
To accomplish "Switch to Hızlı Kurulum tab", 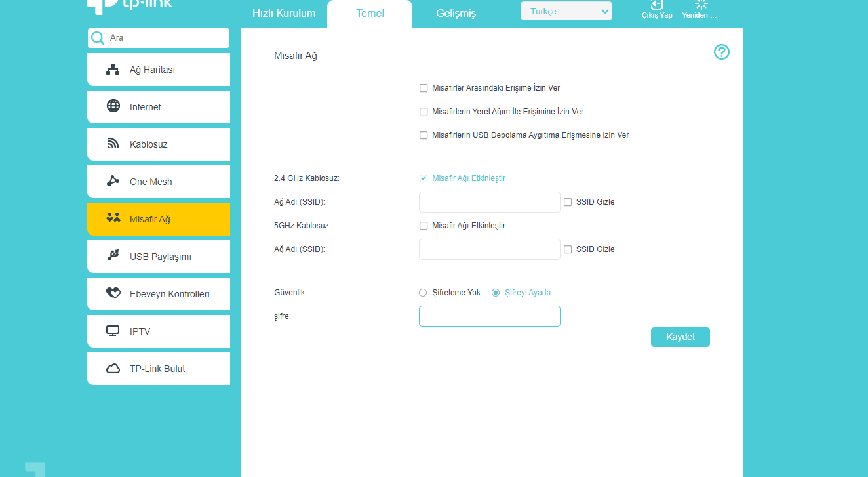I will [284, 14].
